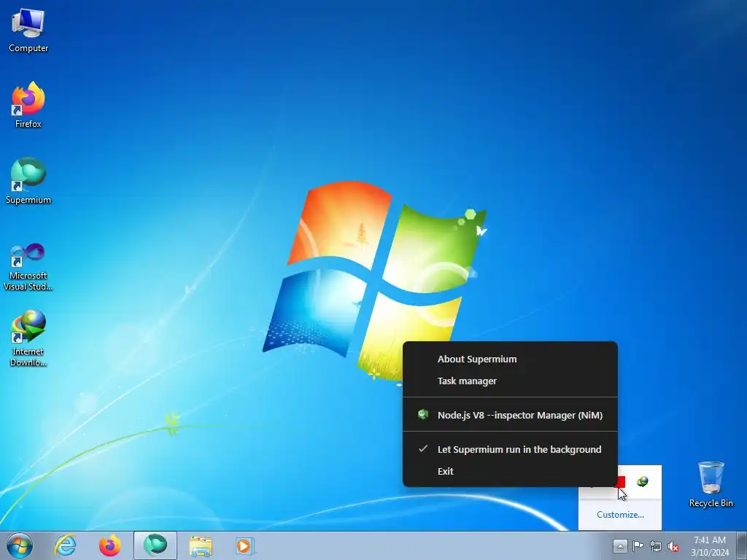Toggle Let Supermium run in the background

pos(510,449)
